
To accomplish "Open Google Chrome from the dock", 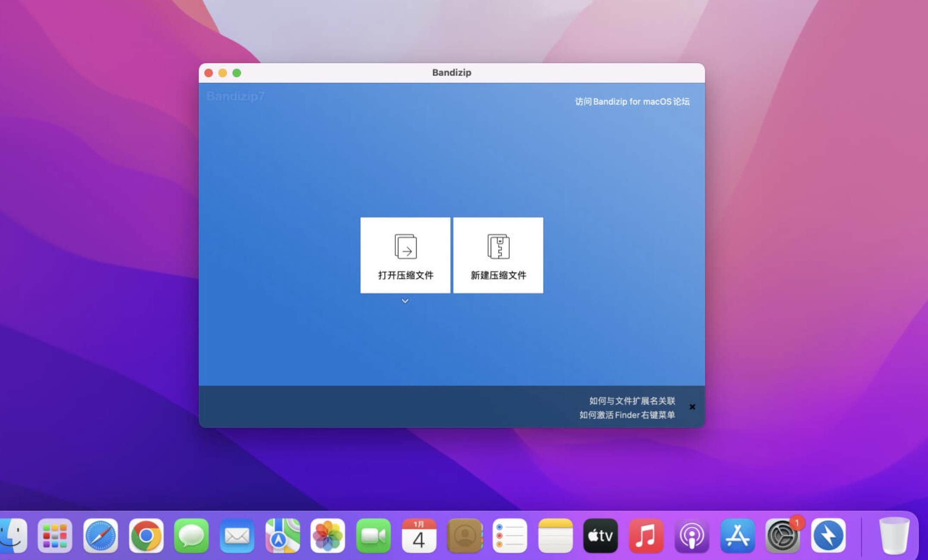I will pyautogui.click(x=146, y=536).
